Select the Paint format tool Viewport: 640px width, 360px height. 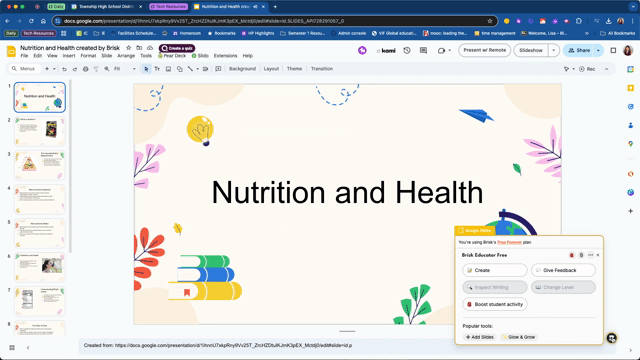click(96, 69)
